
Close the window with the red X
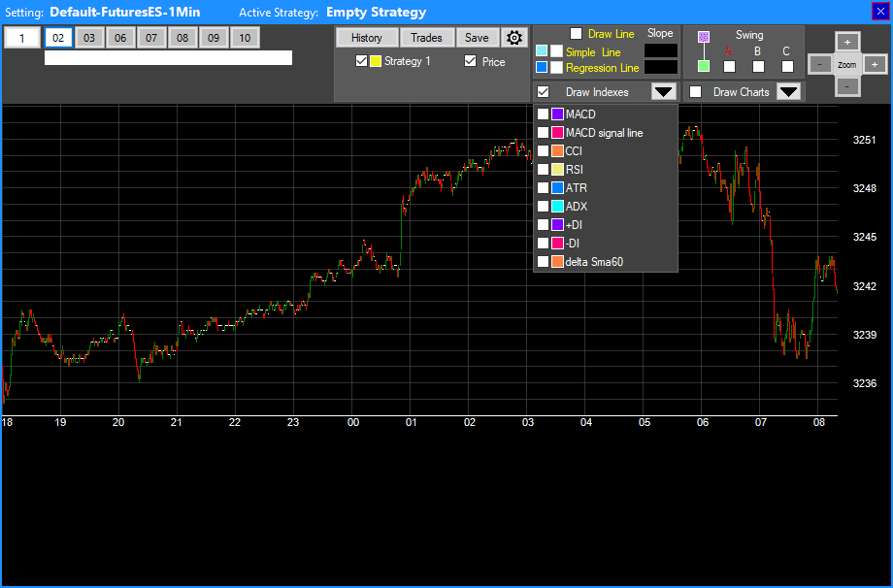click(880, 12)
